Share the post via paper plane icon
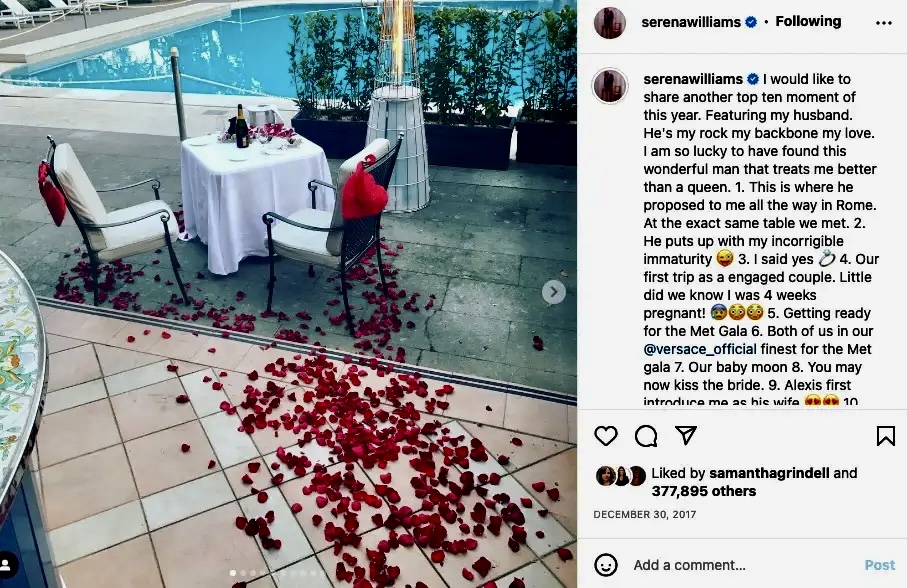907x588 pixels. (x=685, y=435)
